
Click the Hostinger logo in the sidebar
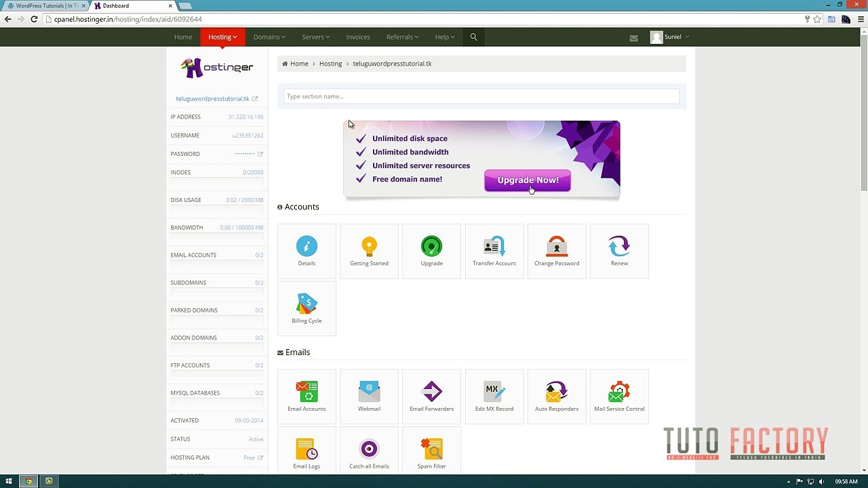217,67
